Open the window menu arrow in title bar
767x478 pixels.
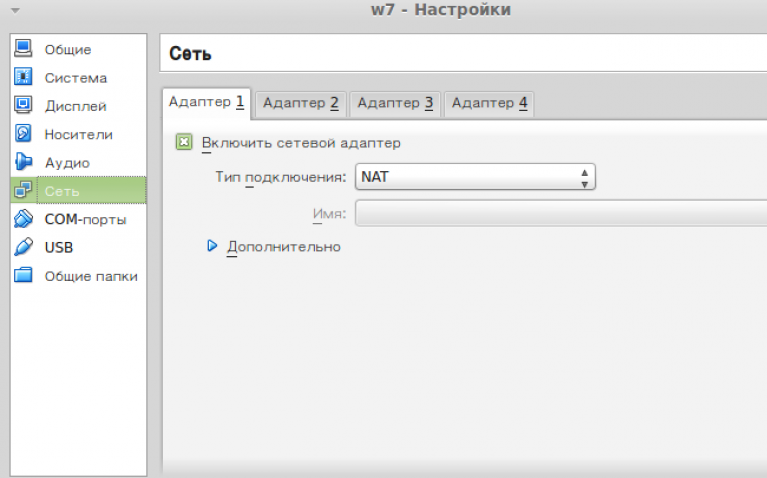[x=15, y=11]
